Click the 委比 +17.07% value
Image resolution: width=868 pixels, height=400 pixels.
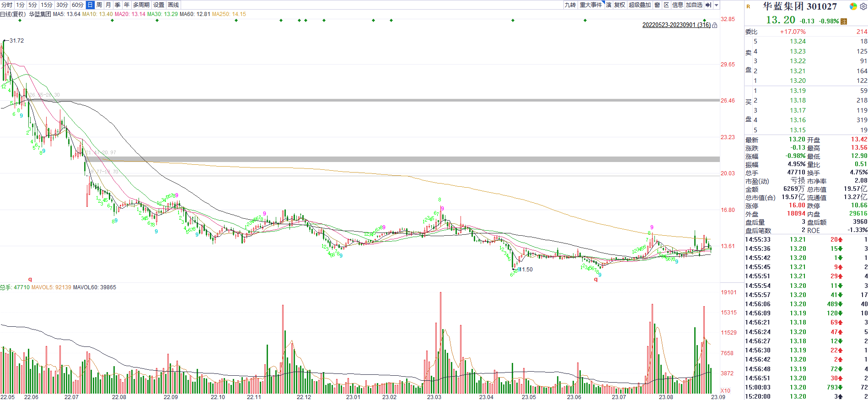pyautogui.click(x=793, y=32)
